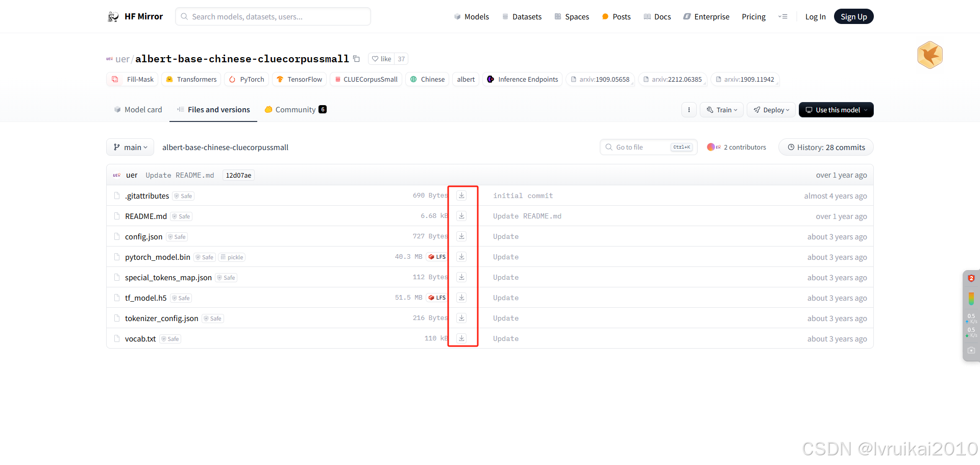Download pytorch_model.bin with the download icon
This screenshot has height=465, width=980.
pyautogui.click(x=461, y=257)
